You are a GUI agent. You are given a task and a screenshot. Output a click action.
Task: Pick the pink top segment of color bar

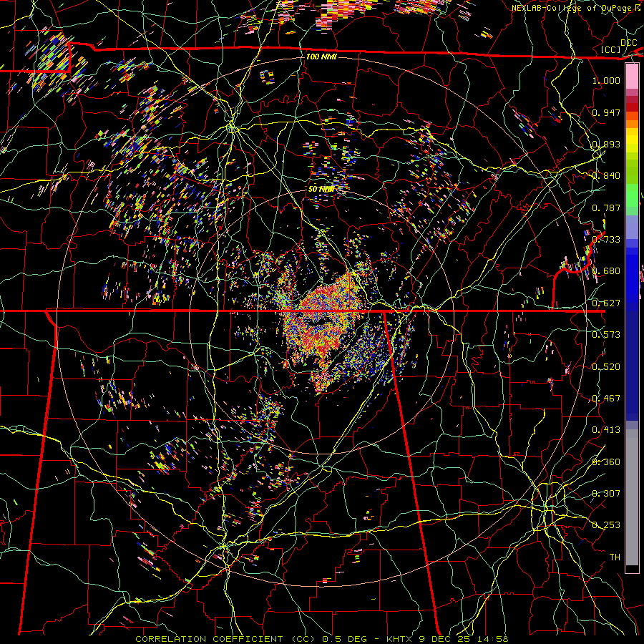pos(632,77)
